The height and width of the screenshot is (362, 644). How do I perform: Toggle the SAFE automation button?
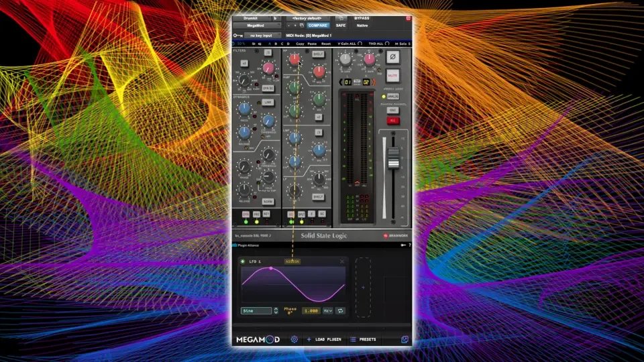click(341, 25)
